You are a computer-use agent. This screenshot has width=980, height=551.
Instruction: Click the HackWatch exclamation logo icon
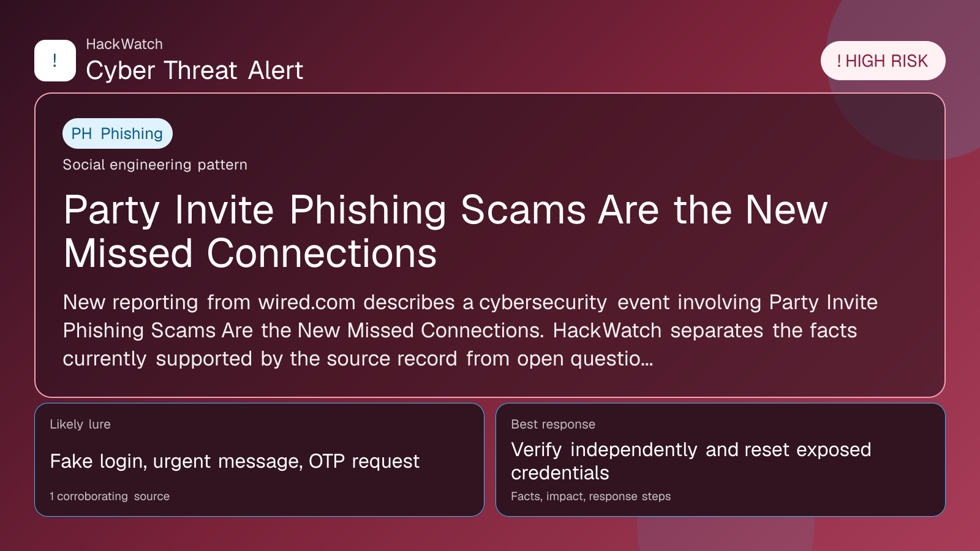coord(55,61)
